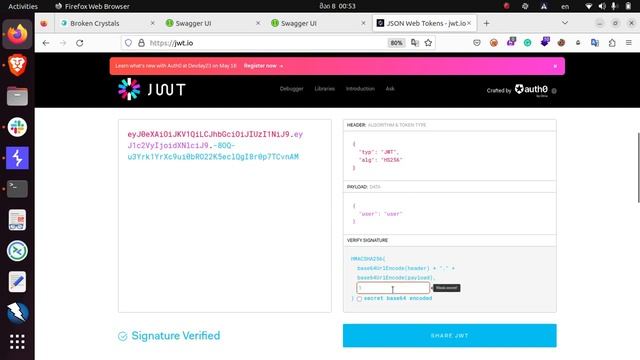The width and height of the screenshot is (640, 360).
Task: Open Activities overview
Action: click(x=23, y=6)
